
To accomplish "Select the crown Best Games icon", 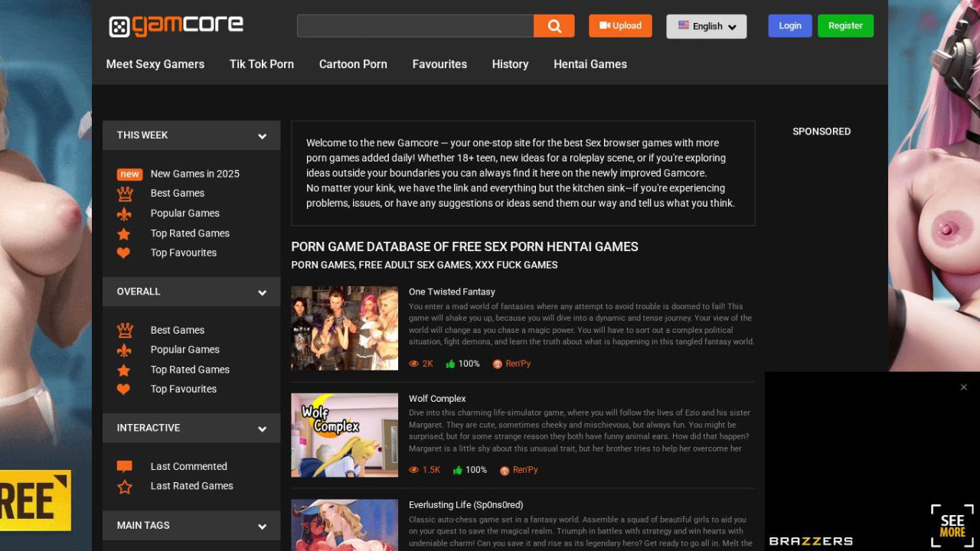I will pos(124,193).
